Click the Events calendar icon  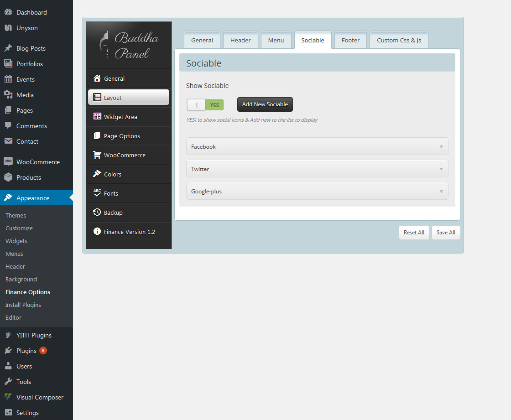[8, 79]
